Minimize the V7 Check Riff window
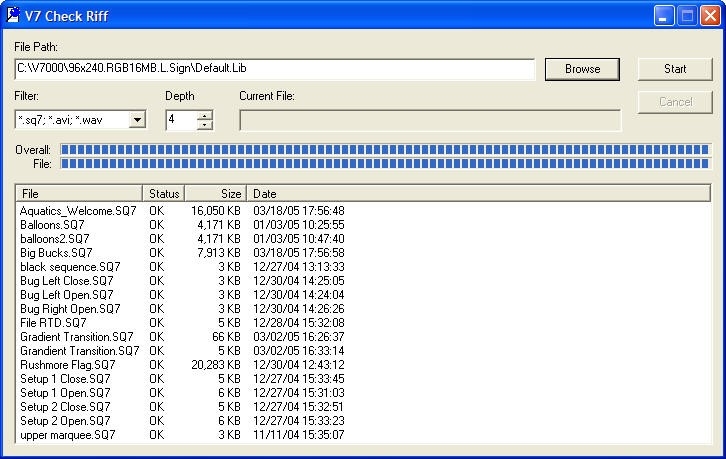Image resolution: width=726 pixels, height=459 pixels. [665, 15]
